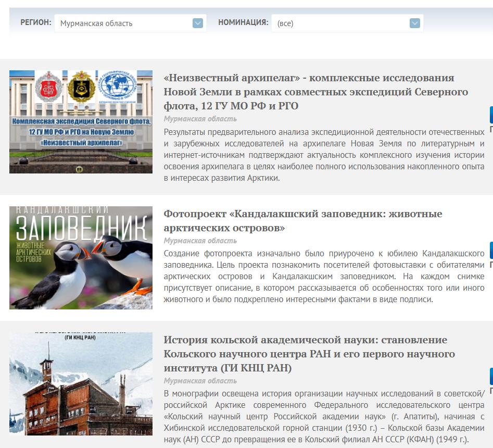Click the arrow icon of the Регион dropdown

coord(197,23)
